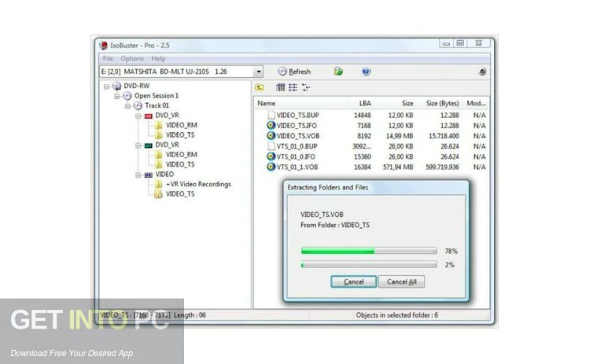604x364 pixels.
Task: Click the LBA value 16384
Action: 362,167
